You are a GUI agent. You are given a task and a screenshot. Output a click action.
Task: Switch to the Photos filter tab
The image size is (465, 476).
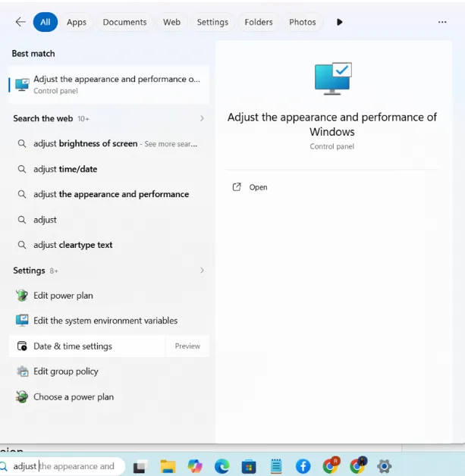[302, 22]
